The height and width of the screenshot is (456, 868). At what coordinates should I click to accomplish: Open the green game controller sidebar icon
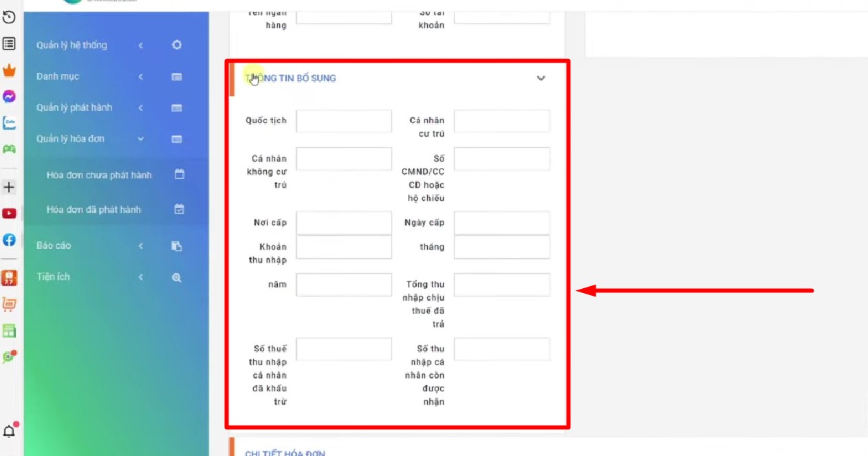click(9, 149)
